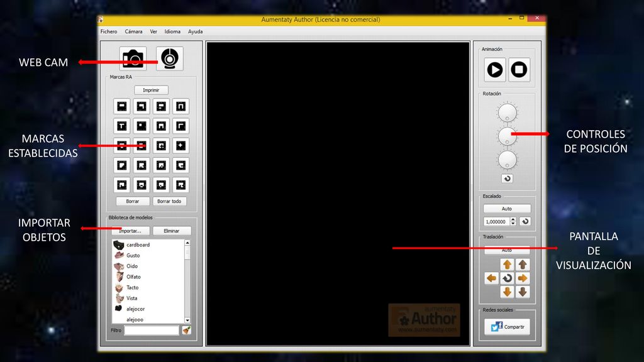Select the Gusto model
This screenshot has height=362, width=644.
(148, 255)
